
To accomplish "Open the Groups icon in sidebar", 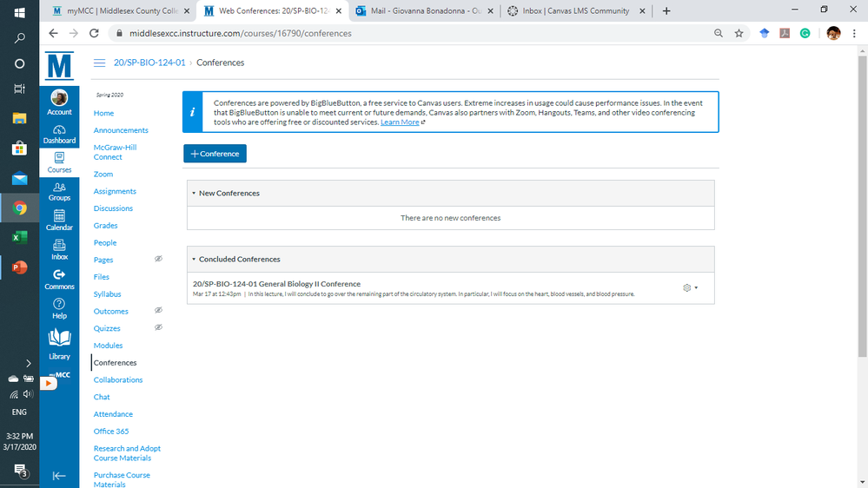I will [59, 190].
